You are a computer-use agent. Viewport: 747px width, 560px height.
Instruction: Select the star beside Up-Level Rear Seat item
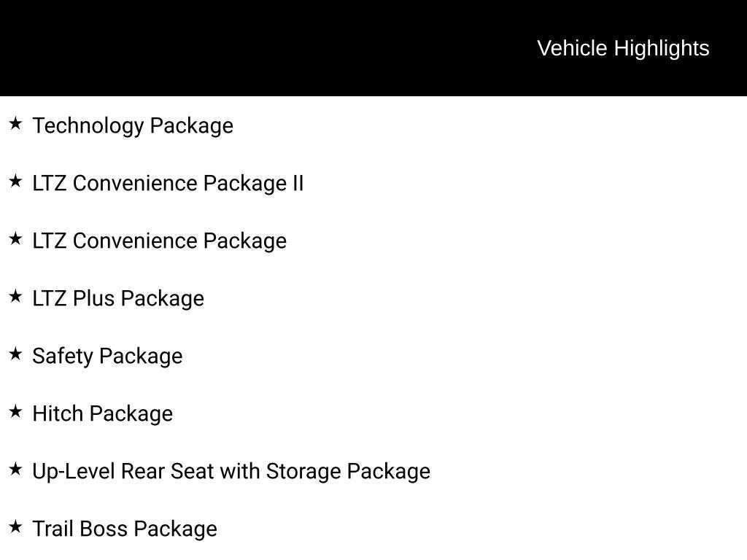(x=15, y=470)
